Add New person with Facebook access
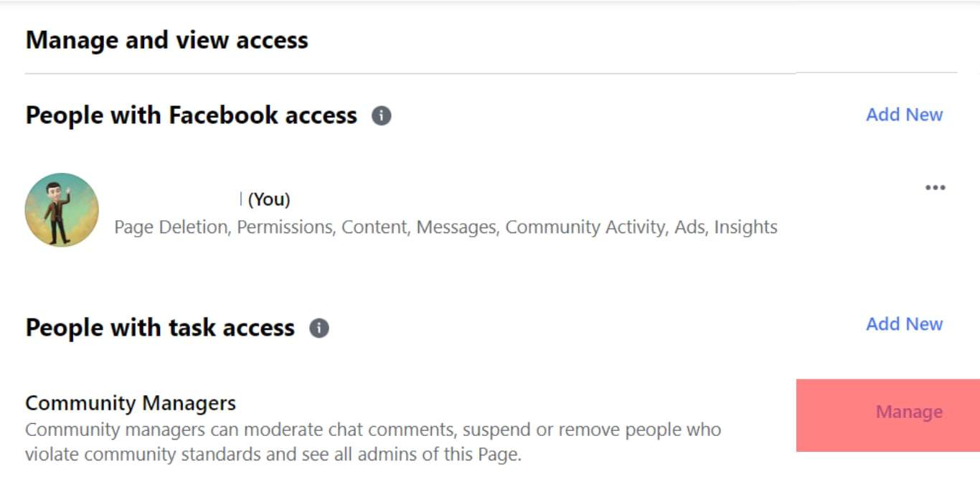 tap(904, 115)
